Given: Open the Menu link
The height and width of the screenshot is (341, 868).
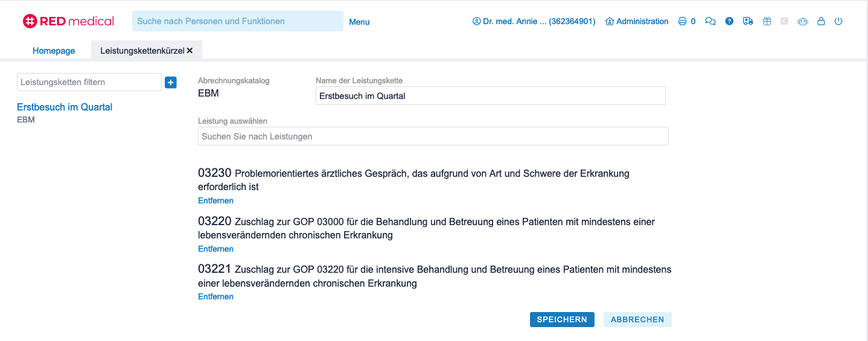Looking at the screenshot, I should 359,22.
